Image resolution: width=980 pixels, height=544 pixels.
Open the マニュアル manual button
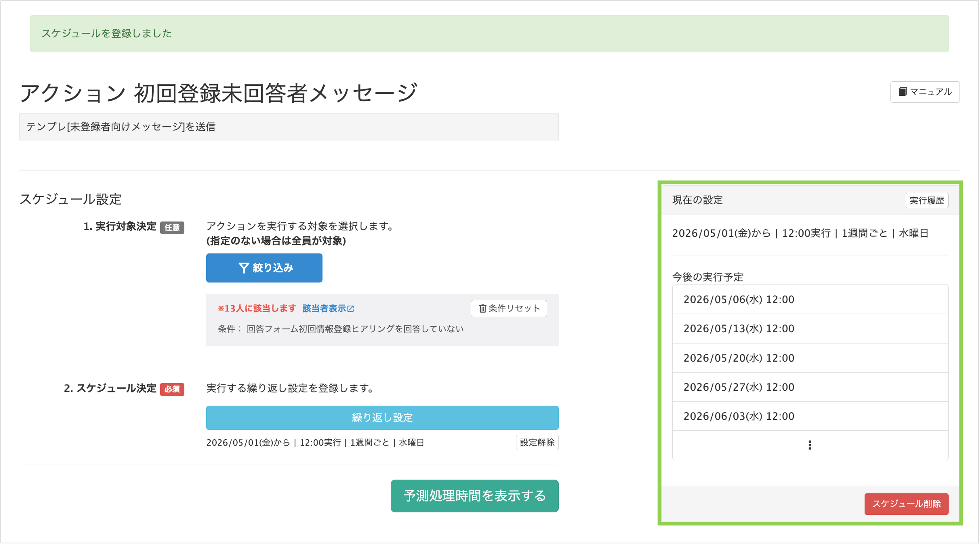click(925, 92)
